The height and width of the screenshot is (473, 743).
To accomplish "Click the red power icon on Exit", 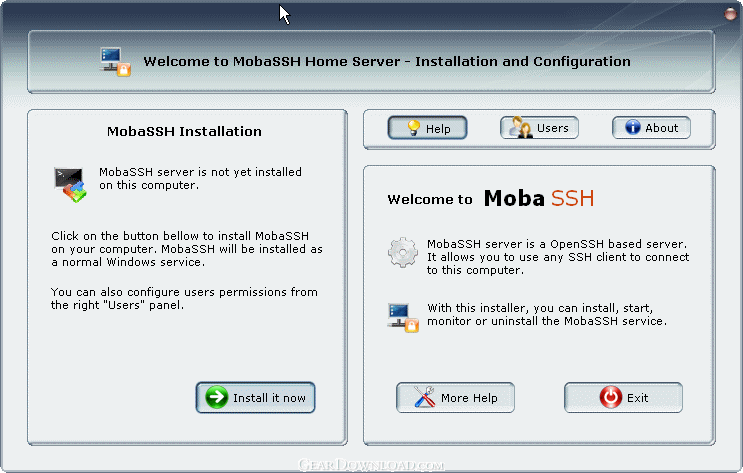I will tap(611, 397).
